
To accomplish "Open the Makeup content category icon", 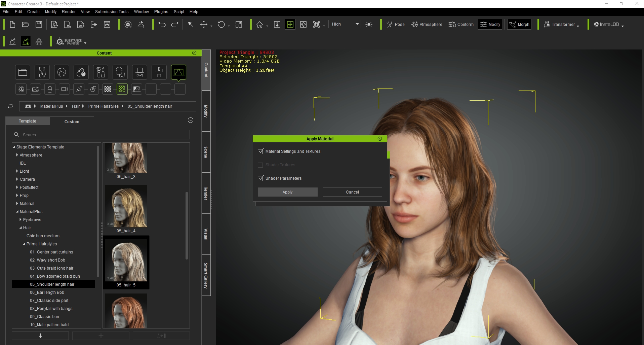I will (100, 72).
